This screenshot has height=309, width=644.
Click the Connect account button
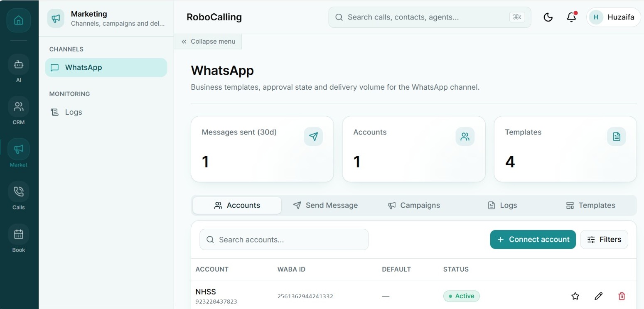[x=533, y=240]
